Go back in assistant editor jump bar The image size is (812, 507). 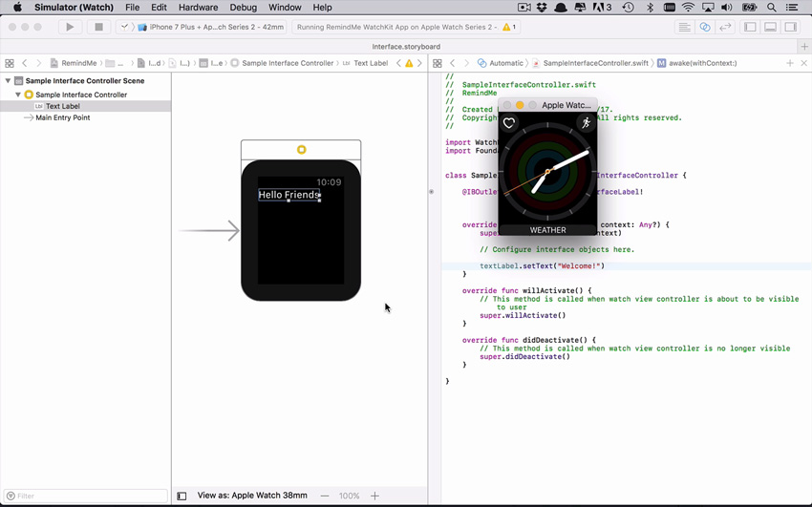point(452,63)
